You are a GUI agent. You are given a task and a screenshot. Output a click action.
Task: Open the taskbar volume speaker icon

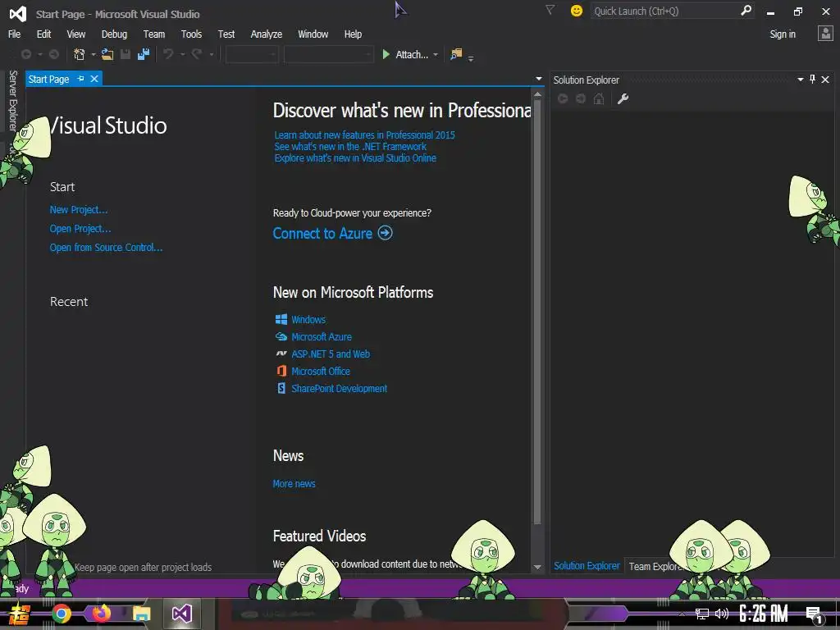pyautogui.click(x=722, y=614)
